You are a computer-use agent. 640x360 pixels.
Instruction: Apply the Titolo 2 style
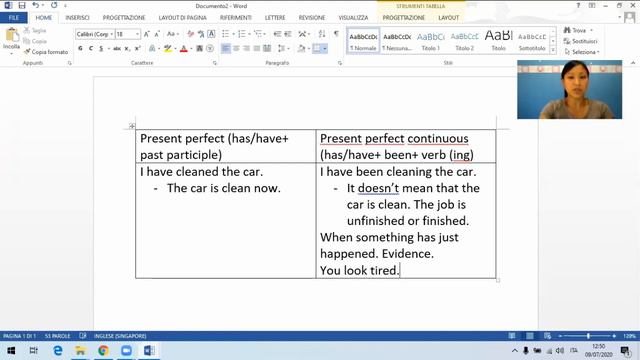coord(464,41)
